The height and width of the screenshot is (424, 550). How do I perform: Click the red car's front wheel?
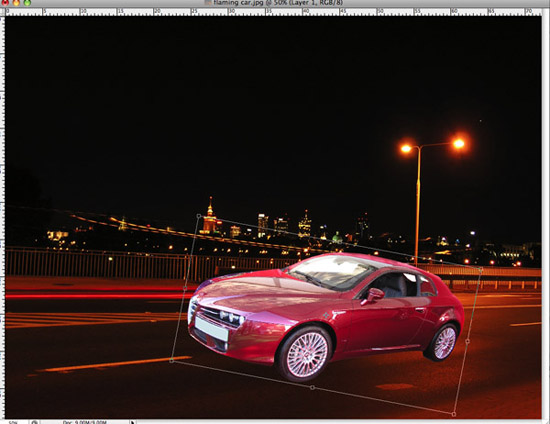coord(305,354)
